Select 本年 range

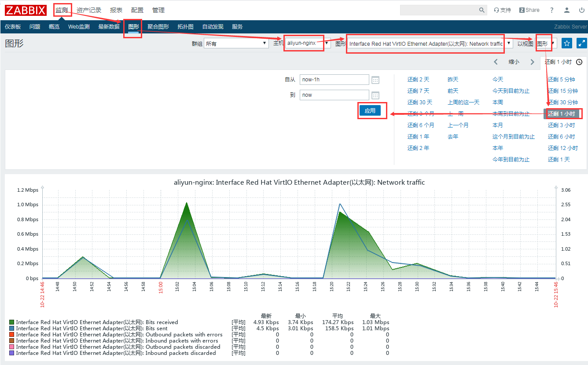pyautogui.click(x=498, y=148)
